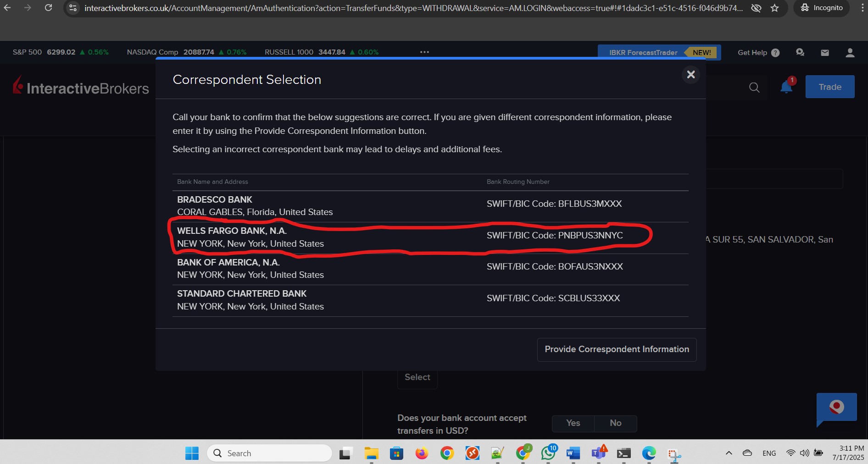Open the Get Help menu
868x464 pixels.
tap(758, 53)
